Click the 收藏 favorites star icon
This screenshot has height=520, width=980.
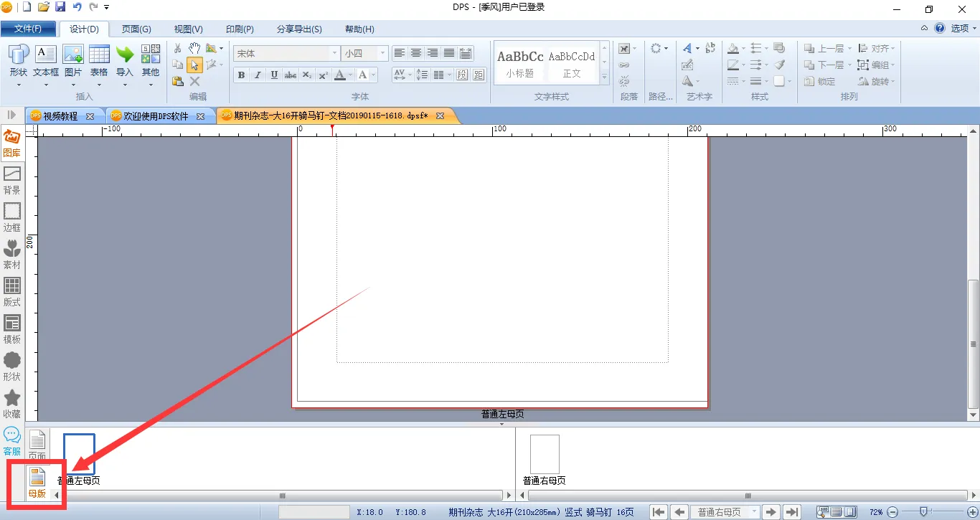click(12, 405)
